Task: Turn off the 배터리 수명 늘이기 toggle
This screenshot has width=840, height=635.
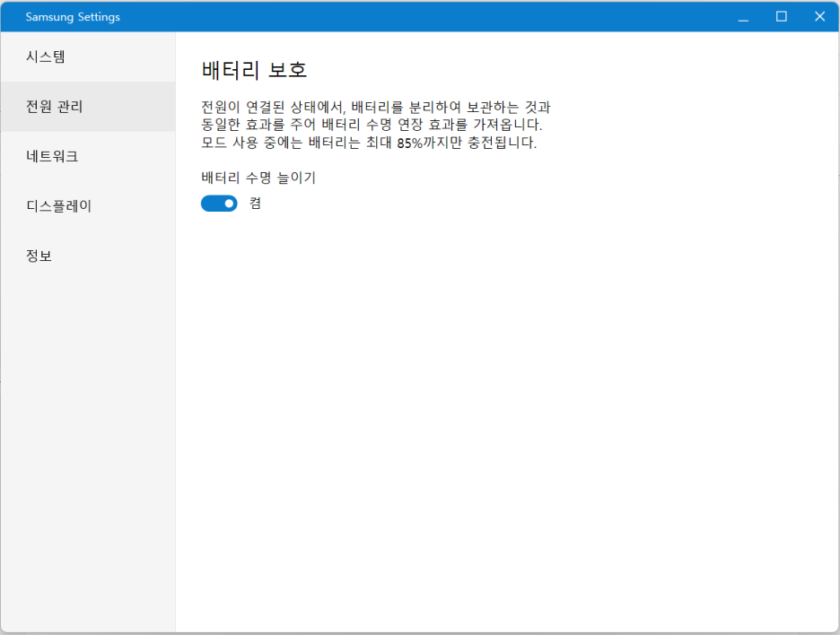Action: click(x=219, y=204)
